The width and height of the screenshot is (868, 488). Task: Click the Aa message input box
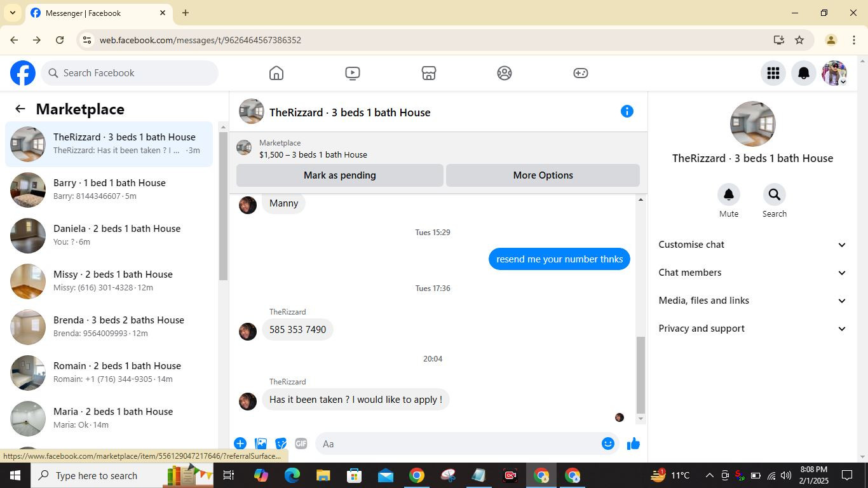pos(458,444)
